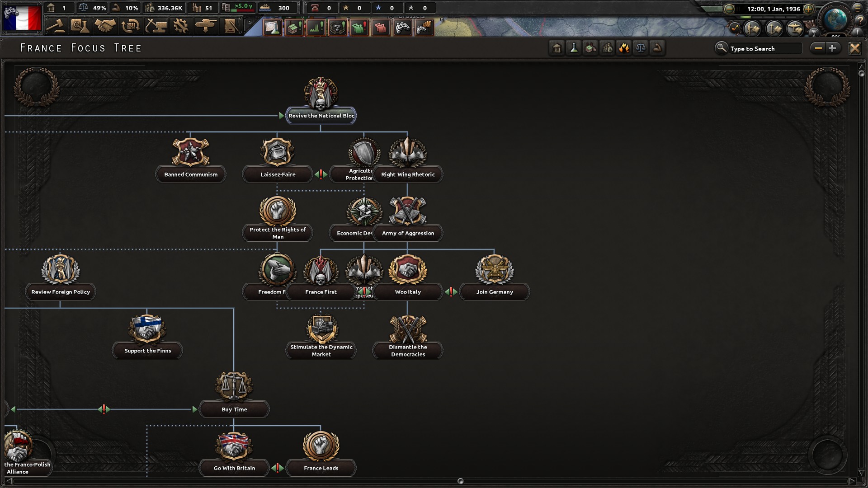Screen dimensions: 868x488
Task: Open the army ledger icon
Action: click(x=753, y=28)
